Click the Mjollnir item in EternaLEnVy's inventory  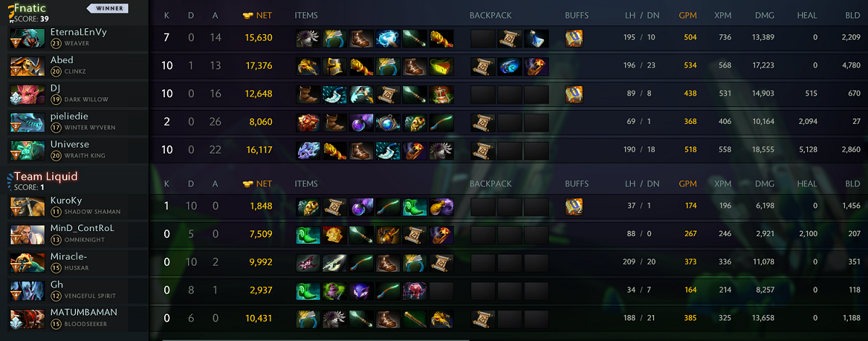388,38
